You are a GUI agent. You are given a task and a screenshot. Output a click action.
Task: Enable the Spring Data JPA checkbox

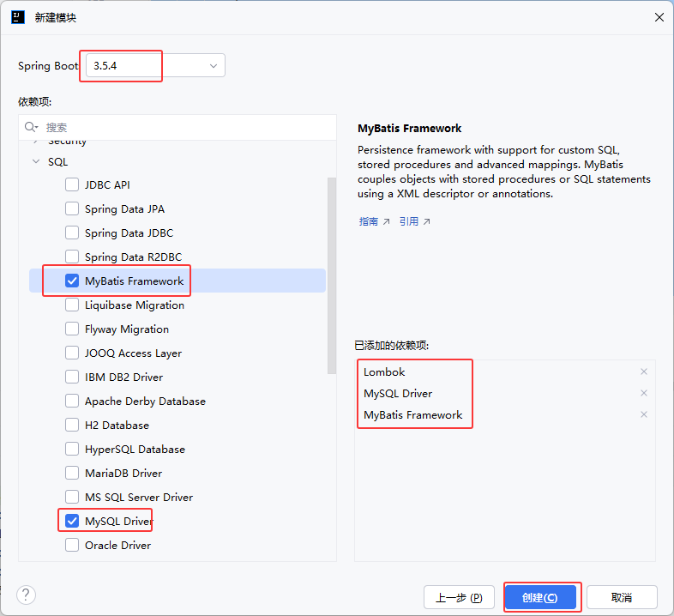pos(72,208)
